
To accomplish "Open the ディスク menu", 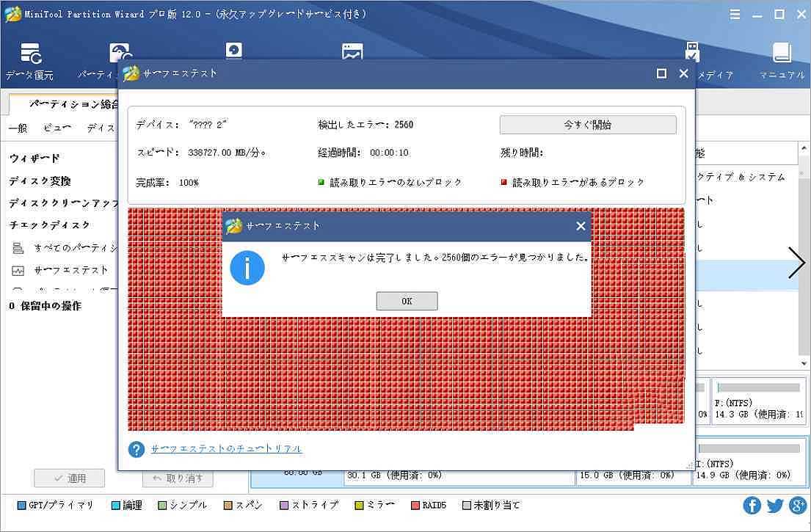I will [101, 128].
